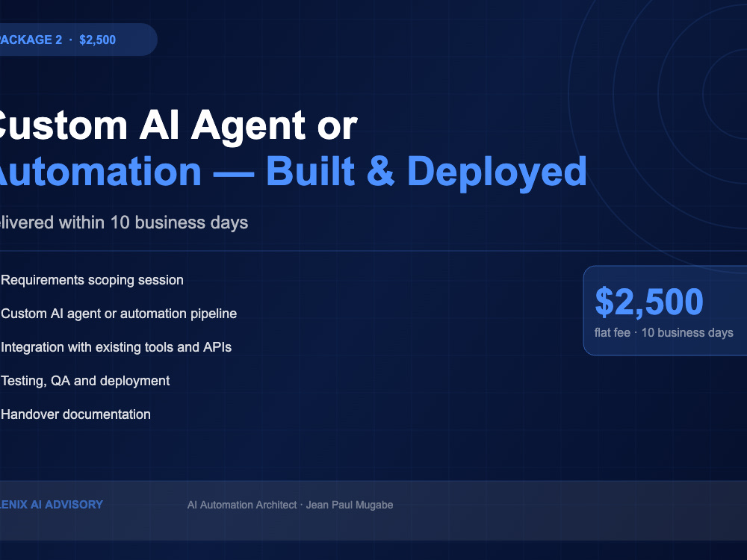This screenshot has width=747, height=560.
Task: Click the 'Requirements scoping session' list item
Action: (x=92, y=280)
